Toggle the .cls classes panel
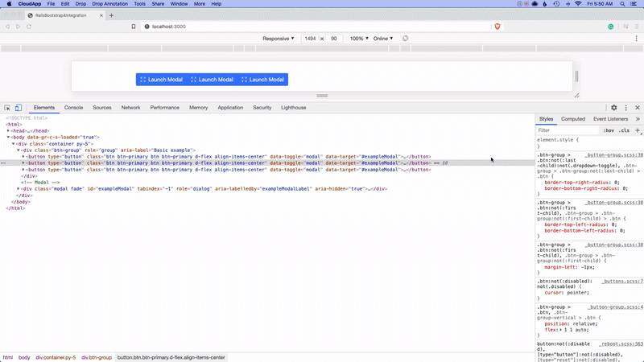This screenshot has width=644, height=362. click(624, 130)
